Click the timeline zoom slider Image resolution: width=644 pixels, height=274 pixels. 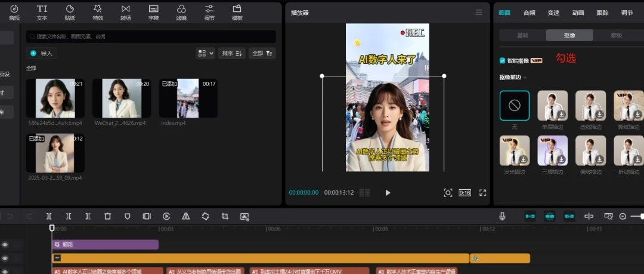tap(638, 216)
